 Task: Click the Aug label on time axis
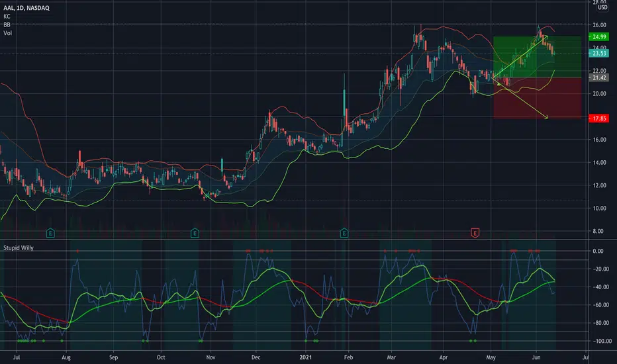point(66,357)
